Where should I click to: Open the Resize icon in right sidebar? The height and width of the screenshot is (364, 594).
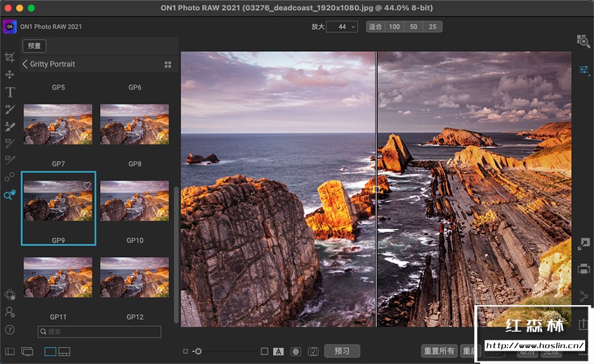point(584,244)
